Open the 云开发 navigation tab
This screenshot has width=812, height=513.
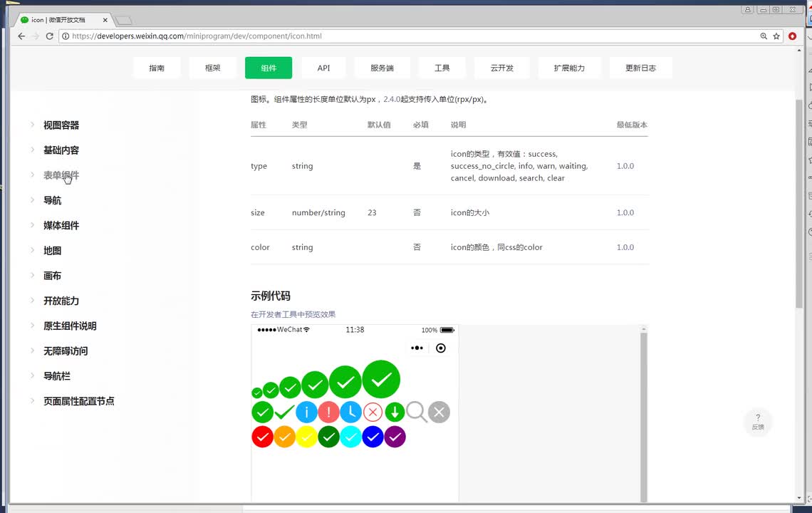coord(502,68)
